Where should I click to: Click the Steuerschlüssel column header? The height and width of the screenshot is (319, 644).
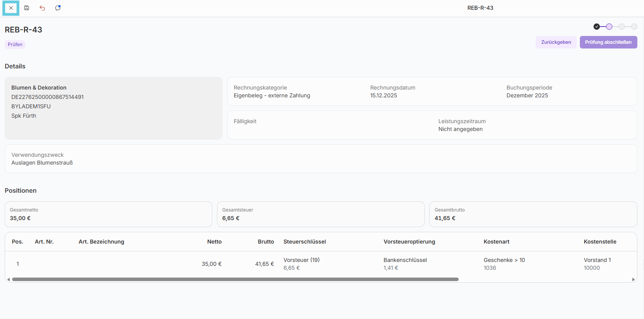(305, 242)
